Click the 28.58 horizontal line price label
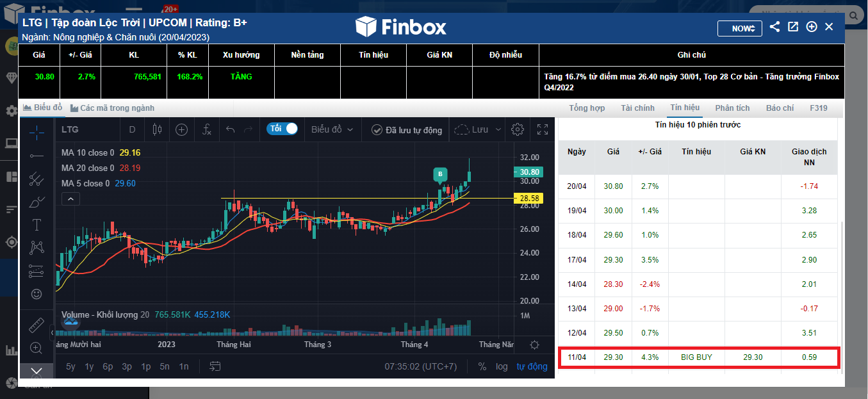The width and height of the screenshot is (868, 399). (x=528, y=199)
